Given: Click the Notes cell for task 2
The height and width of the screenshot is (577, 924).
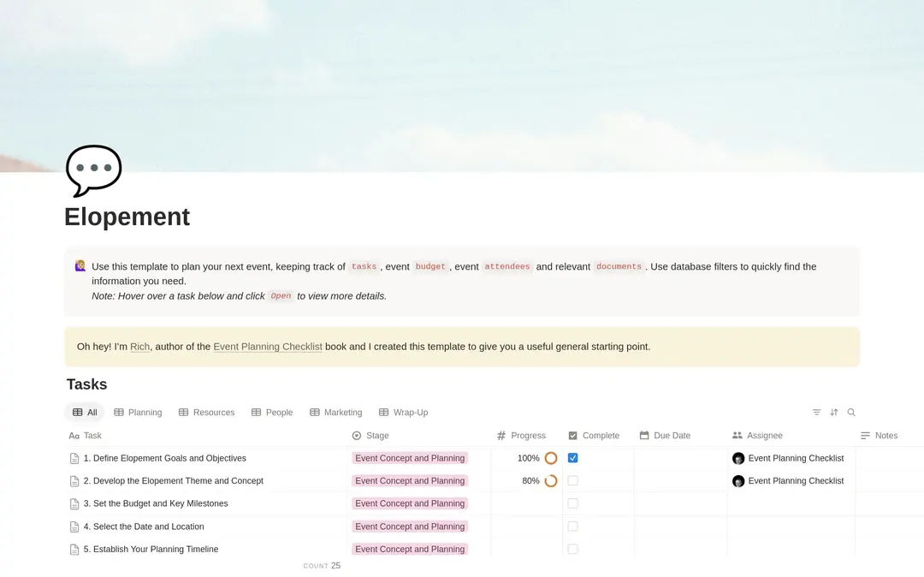Looking at the screenshot, I should 889,481.
